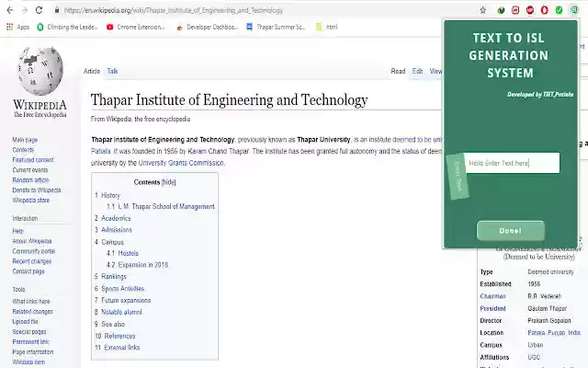Open the Edit tab

(x=417, y=71)
